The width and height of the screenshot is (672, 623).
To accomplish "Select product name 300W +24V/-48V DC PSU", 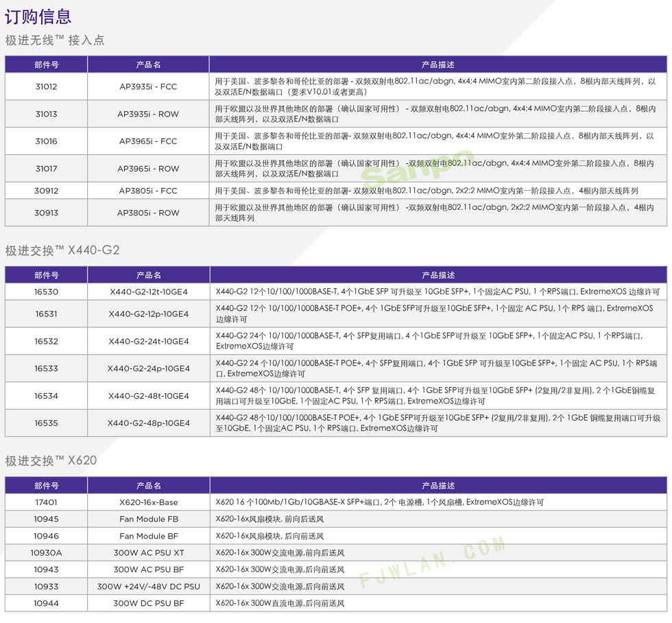I will [x=149, y=586].
